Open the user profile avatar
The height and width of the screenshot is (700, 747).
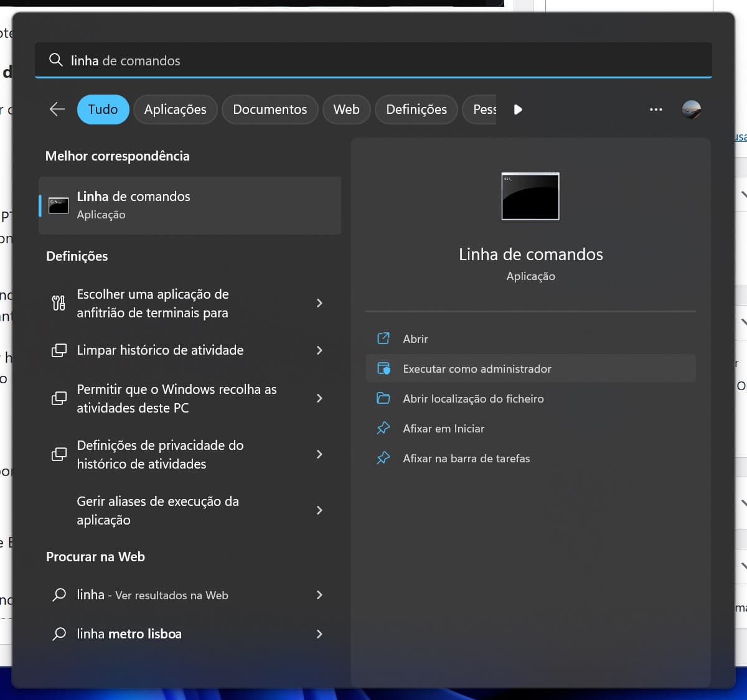pyautogui.click(x=691, y=110)
